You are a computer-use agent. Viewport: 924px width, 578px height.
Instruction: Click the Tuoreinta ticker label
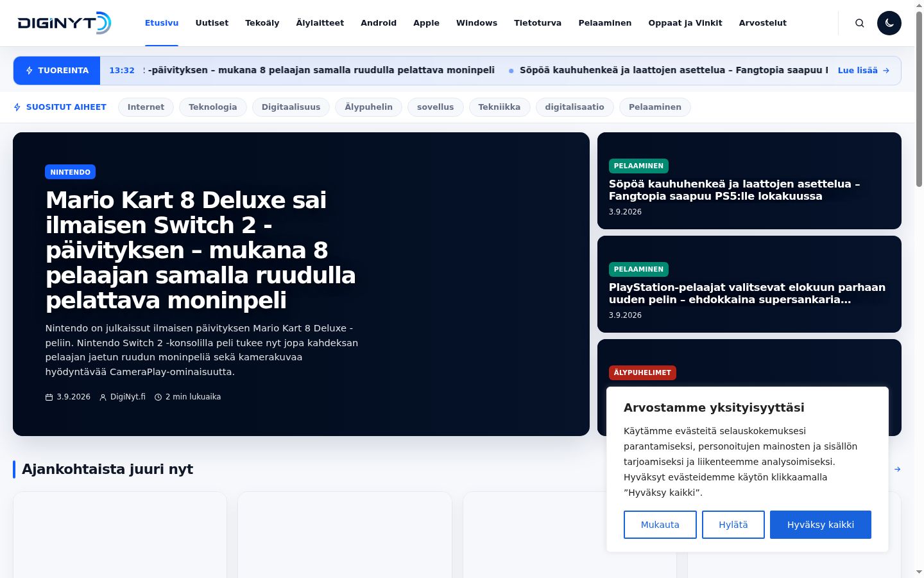(x=57, y=71)
